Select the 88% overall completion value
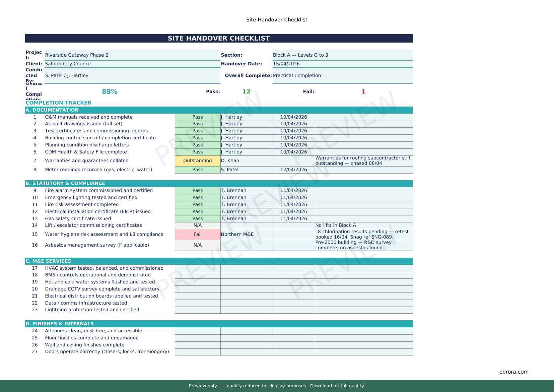Image resolution: width=554 pixels, height=392 pixels. point(110,91)
